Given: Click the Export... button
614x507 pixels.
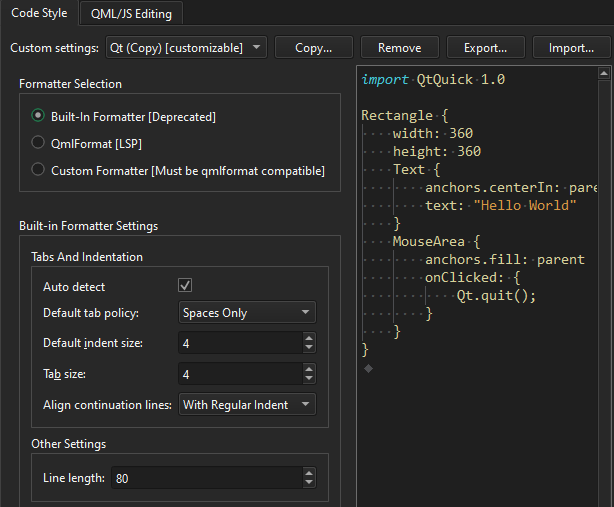Looking at the screenshot, I should coord(485,48).
